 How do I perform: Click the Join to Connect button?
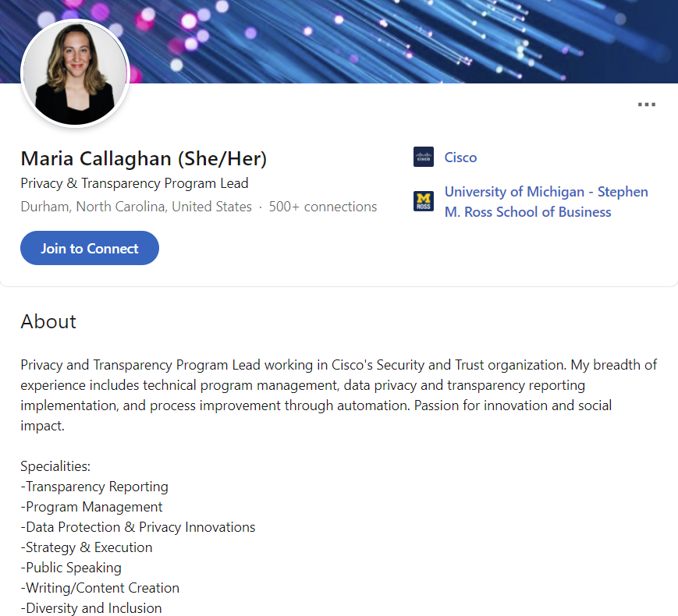[x=90, y=248]
